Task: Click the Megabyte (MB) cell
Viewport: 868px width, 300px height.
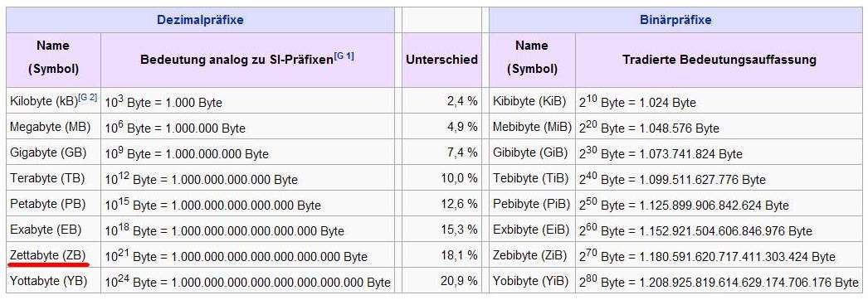Action: click(54, 127)
